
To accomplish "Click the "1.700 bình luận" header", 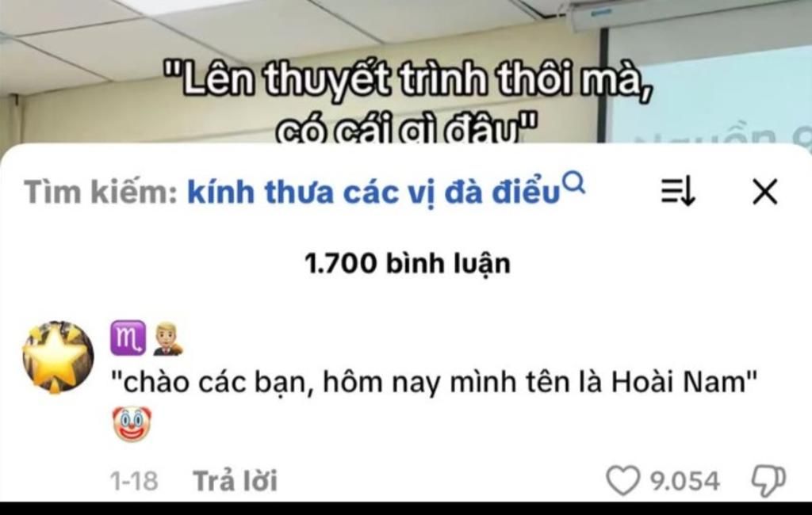I will coord(408,264).
